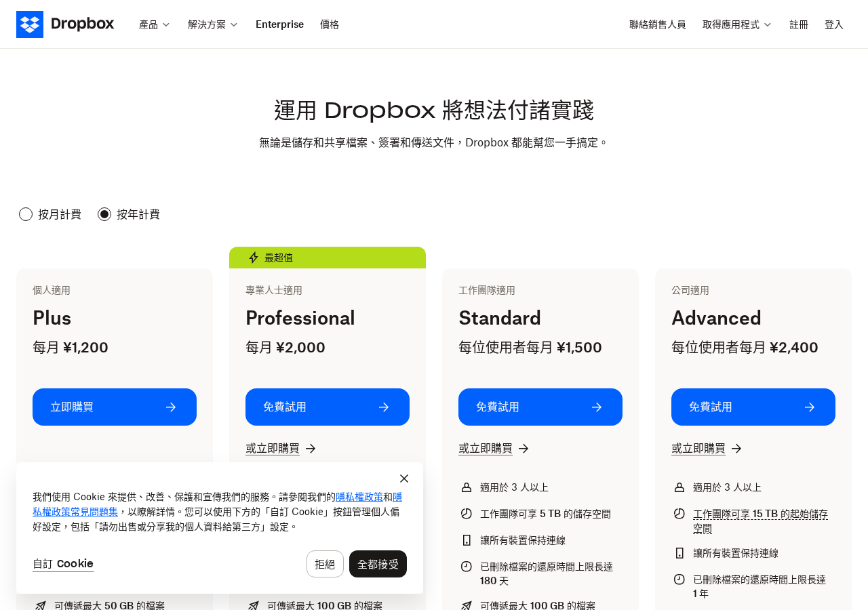Click clock icon beside Advanced 1 年
The image size is (868, 610).
click(x=679, y=579)
